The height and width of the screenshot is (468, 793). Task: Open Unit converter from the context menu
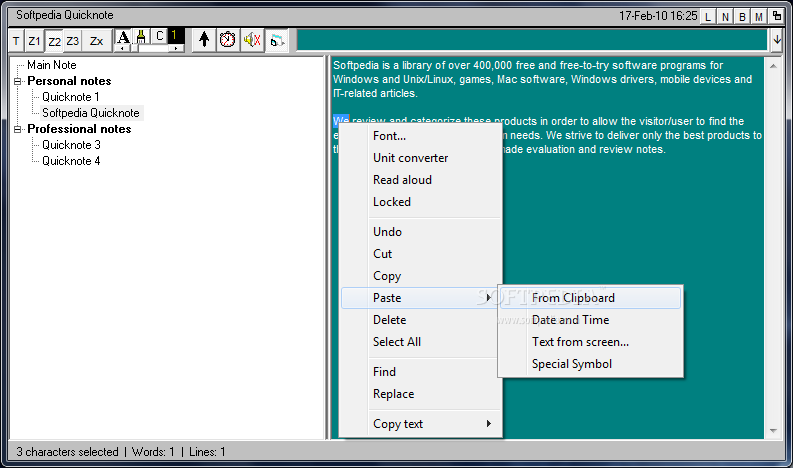coord(421,158)
